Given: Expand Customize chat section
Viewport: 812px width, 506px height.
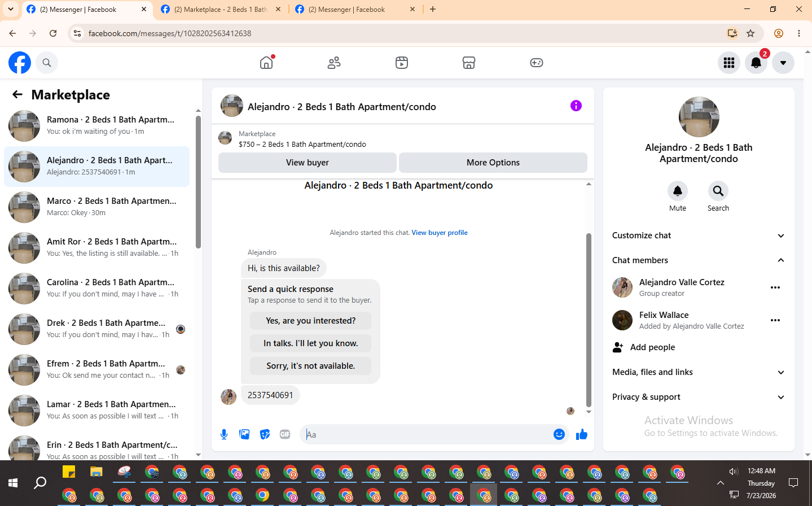Looking at the screenshot, I should [699, 235].
